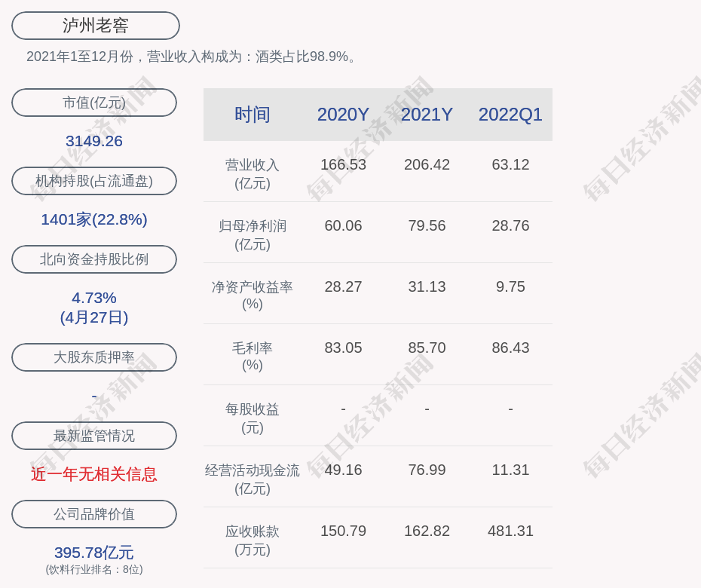Click the 每股收益 row label
The image size is (701, 588).
click(x=253, y=418)
